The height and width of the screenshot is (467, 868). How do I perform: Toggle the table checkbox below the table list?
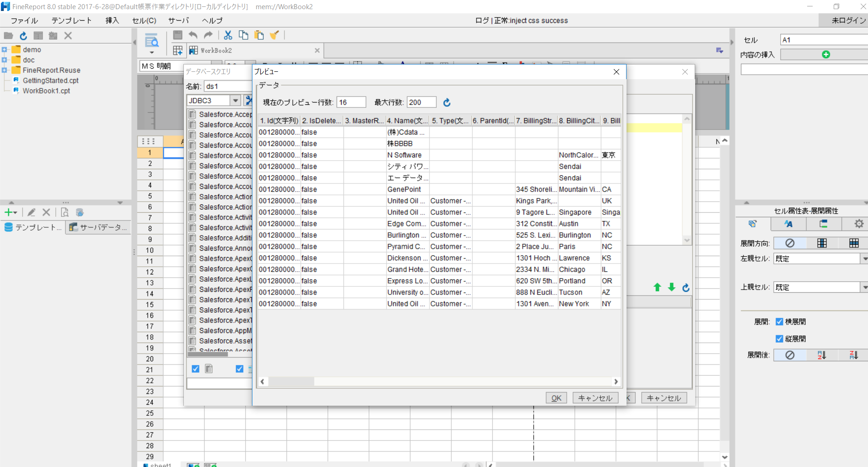tap(196, 369)
